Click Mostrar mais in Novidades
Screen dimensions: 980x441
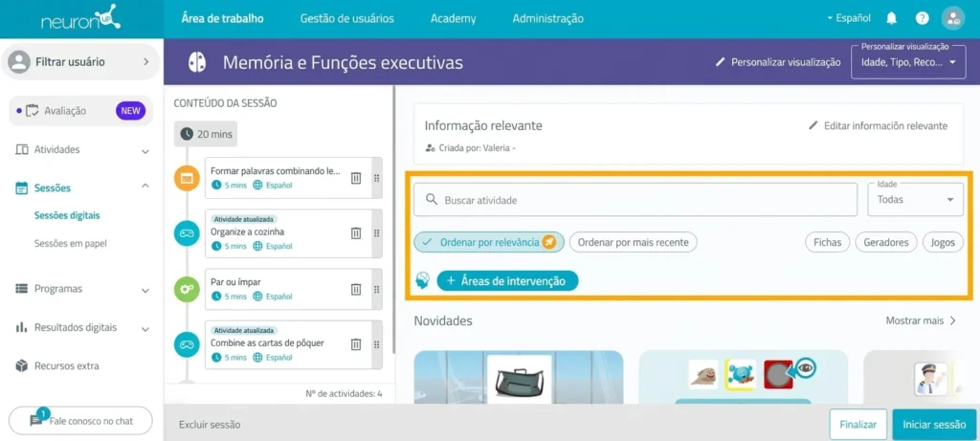tap(921, 320)
